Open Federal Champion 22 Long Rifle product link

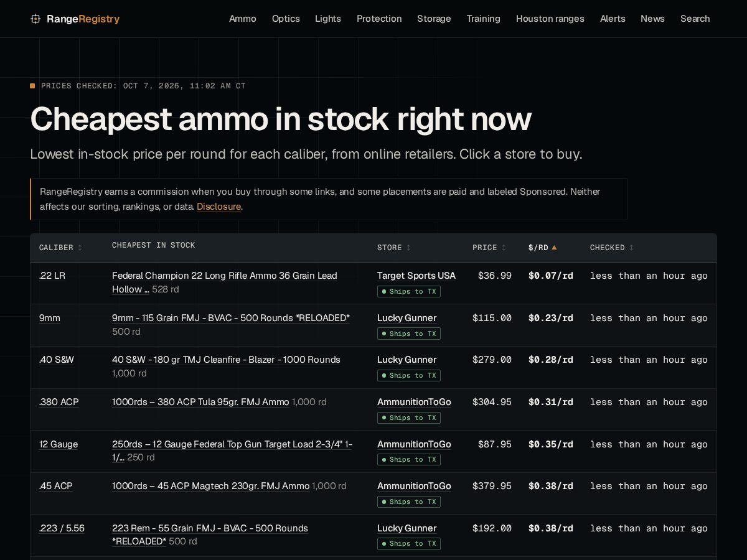tap(225, 282)
